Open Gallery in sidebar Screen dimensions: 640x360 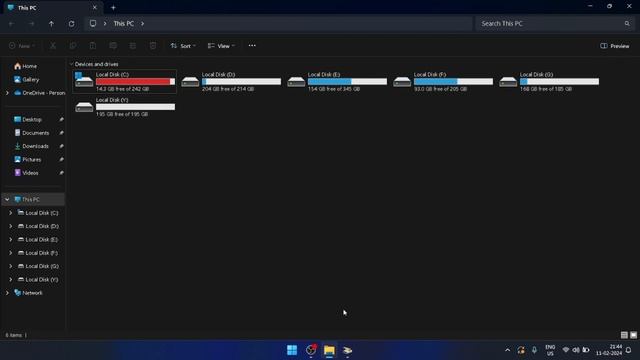[x=27, y=80]
